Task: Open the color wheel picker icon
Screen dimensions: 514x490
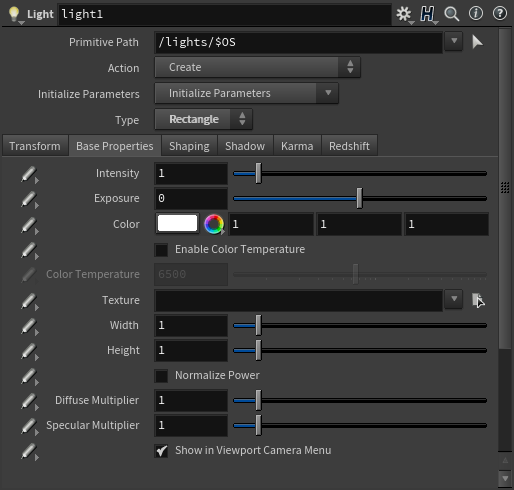Action: pyautogui.click(x=214, y=224)
